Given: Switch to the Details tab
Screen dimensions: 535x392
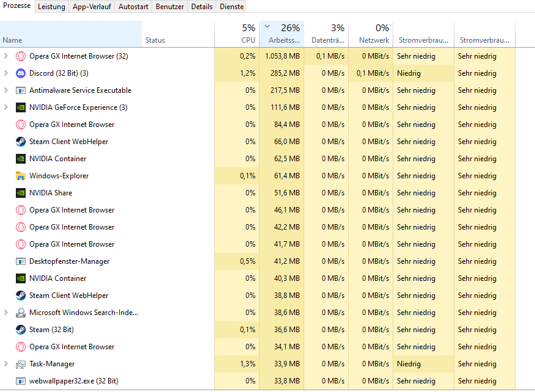Looking at the screenshot, I should pos(202,7).
